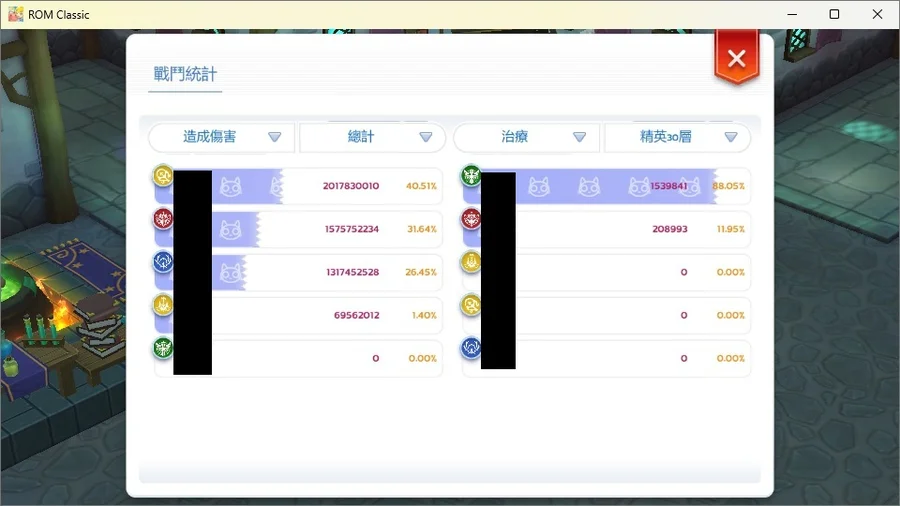This screenshot has width=900, height=506.
Task: Expand the 總計 dropdown
Action: pos(373,137)
